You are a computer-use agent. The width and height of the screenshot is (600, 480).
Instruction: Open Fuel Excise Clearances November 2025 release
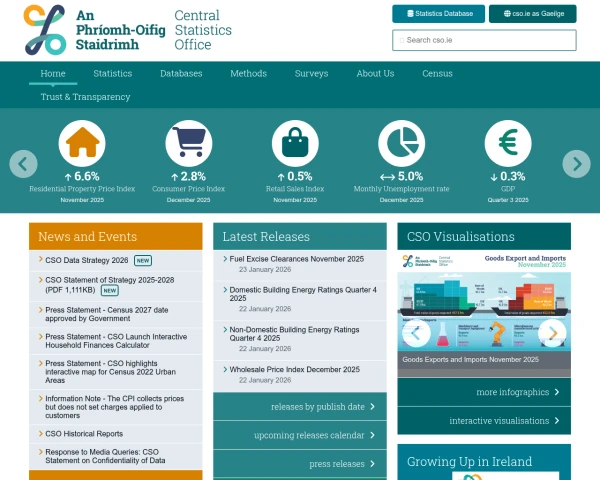[297, 259]
